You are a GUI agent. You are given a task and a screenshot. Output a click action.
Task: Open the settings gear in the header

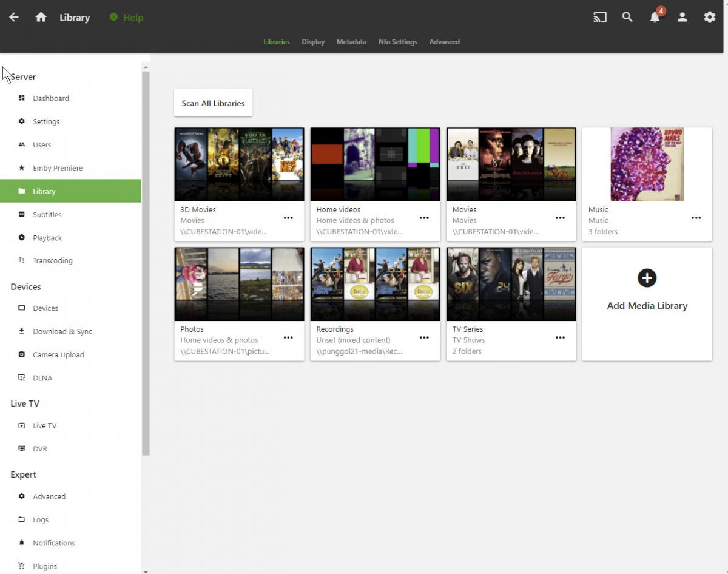(709, 18)
